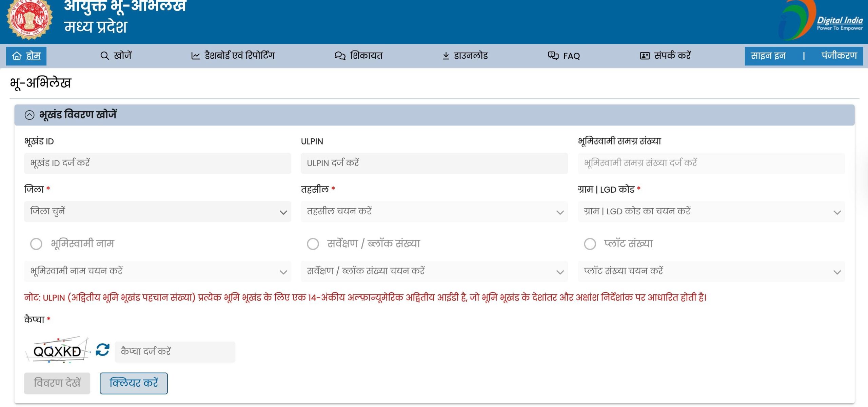Image resolution: width=868 pixels, height=407 pixels.
Task: Open the तहसील चयन करें dropdown
Action: click(x=434, y=212)
